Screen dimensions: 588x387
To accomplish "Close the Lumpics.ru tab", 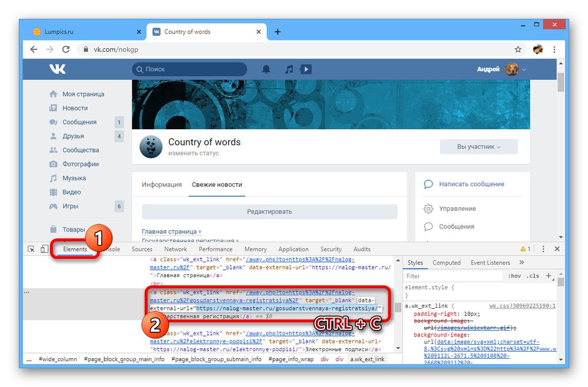I will coord(139,32).
